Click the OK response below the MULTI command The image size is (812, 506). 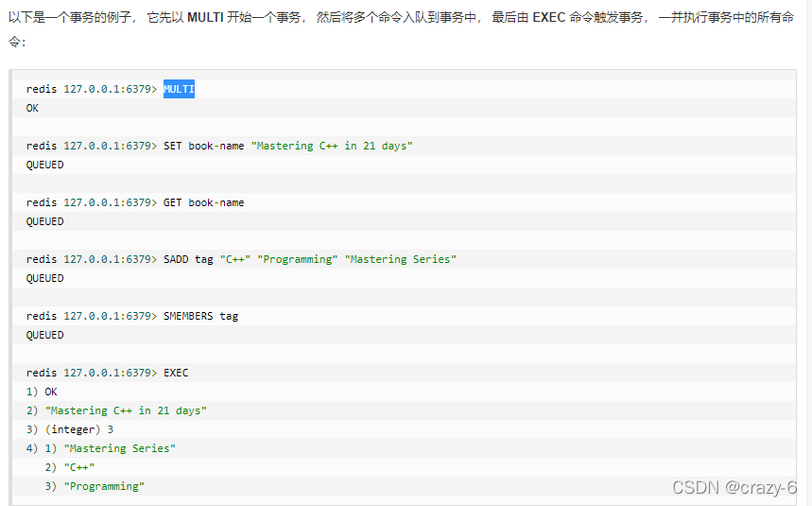tap(32, 108)
